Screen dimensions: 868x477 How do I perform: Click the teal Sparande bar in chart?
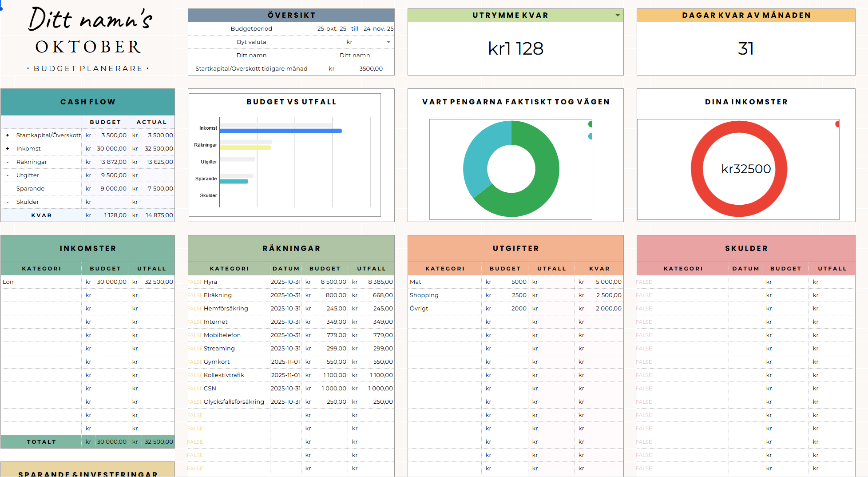coord(234,181)
